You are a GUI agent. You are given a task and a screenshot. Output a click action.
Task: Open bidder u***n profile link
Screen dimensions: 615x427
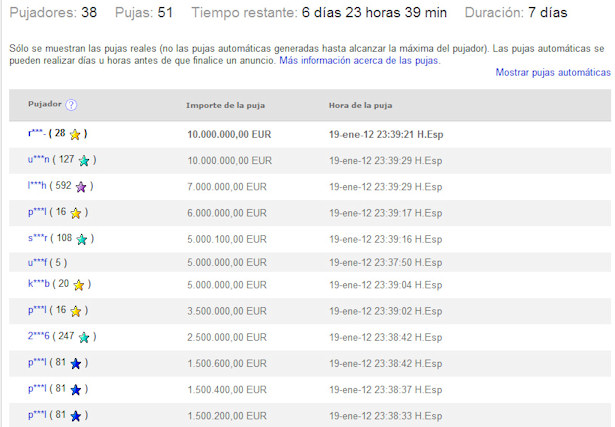point(38,160)
